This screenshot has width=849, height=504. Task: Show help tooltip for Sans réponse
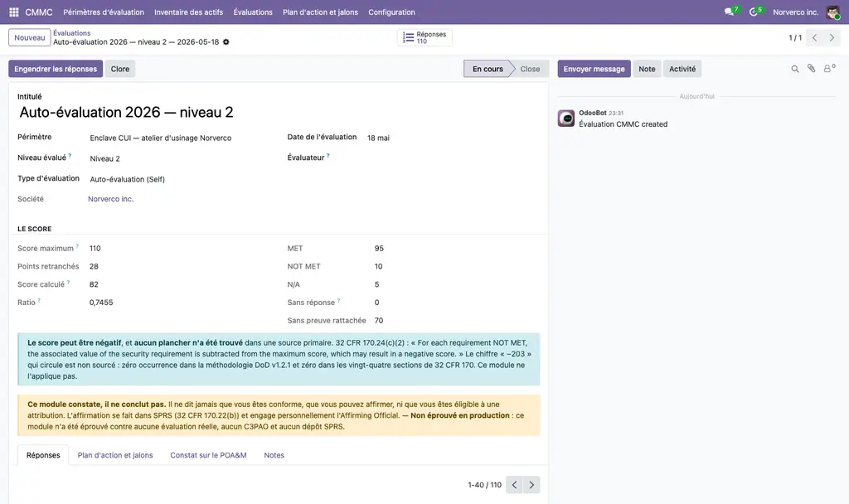tap(339, 300)
